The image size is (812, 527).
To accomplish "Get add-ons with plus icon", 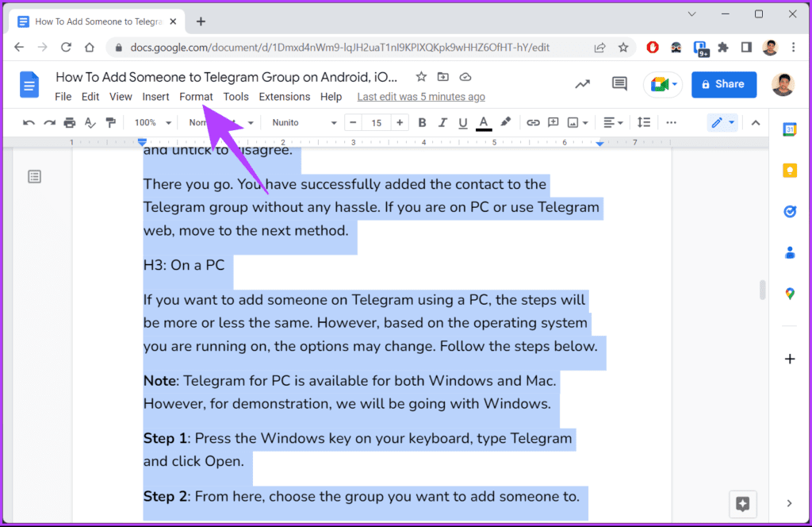I will [x=790, y=359].
